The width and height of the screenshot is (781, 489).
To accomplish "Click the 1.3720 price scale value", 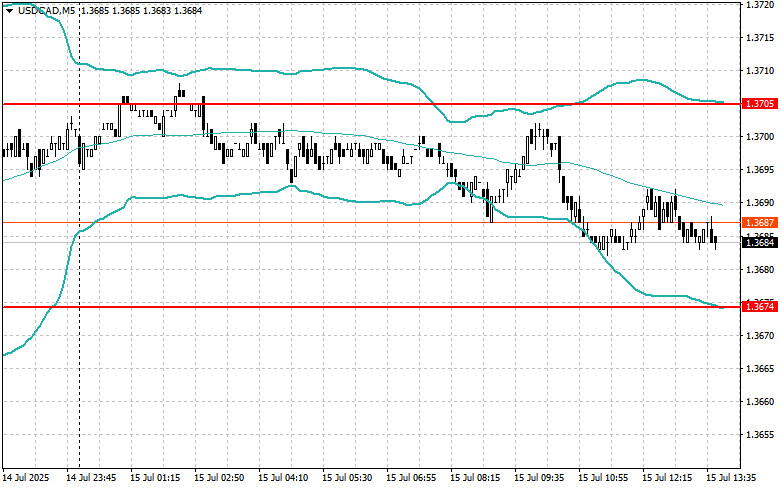I will tap(760, 4).
